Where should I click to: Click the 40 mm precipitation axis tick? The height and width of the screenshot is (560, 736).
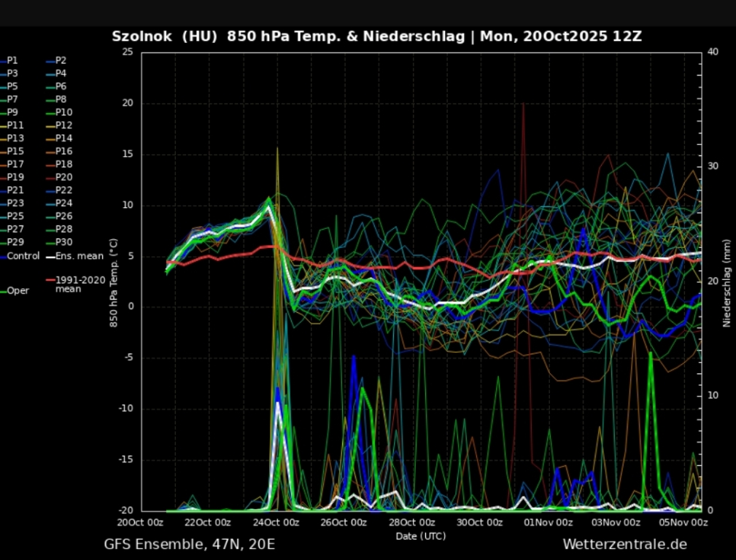(x=713, y=52)
